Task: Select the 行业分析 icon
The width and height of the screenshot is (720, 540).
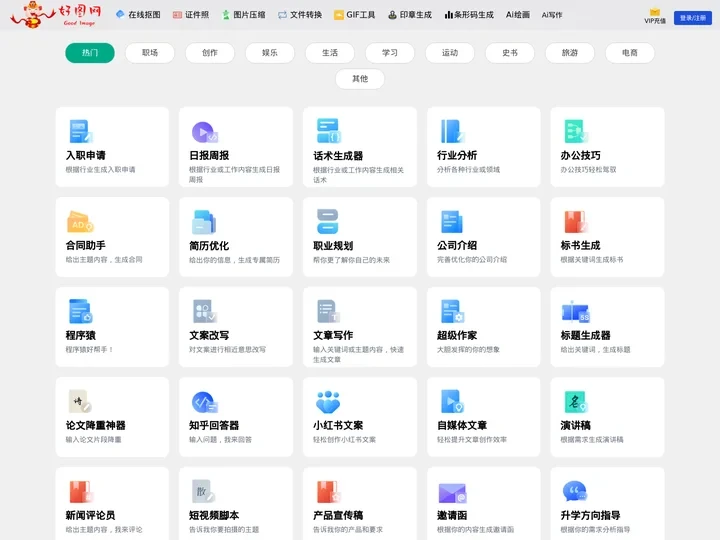Action: point(452,131)
